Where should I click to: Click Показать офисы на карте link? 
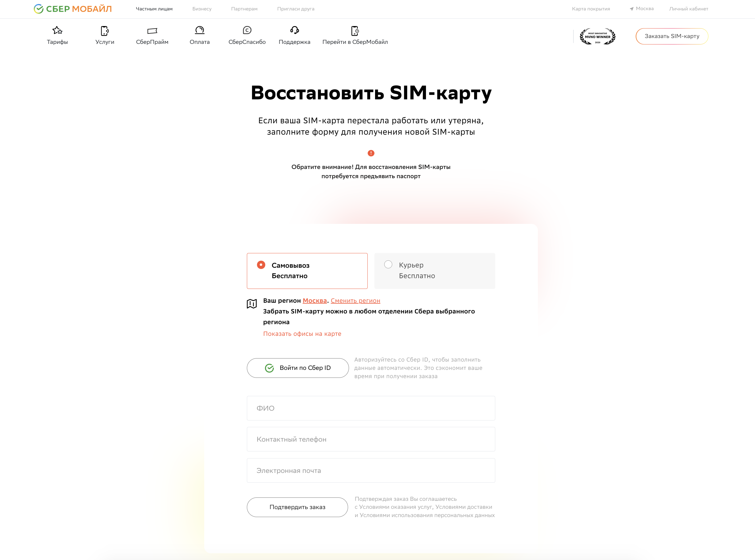[302, 334]
